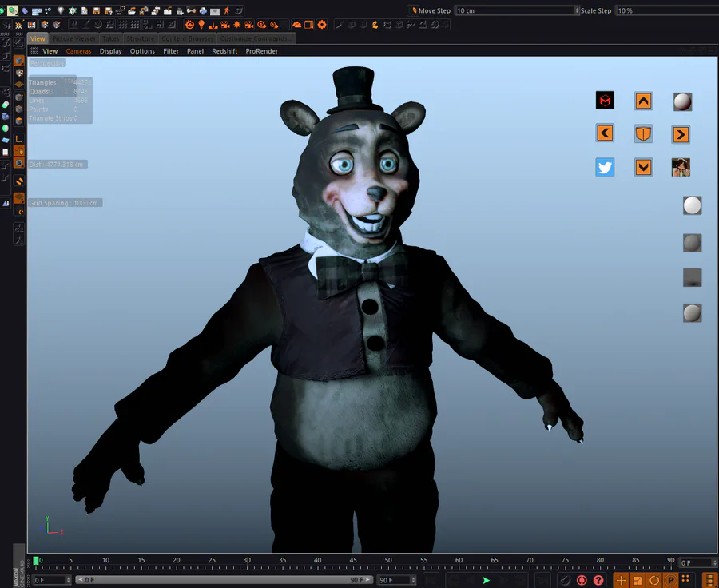The width and height of the screenshot is (719, 588).
Task: Click the orange up arrow viewport button
Action: coord(643,101)
